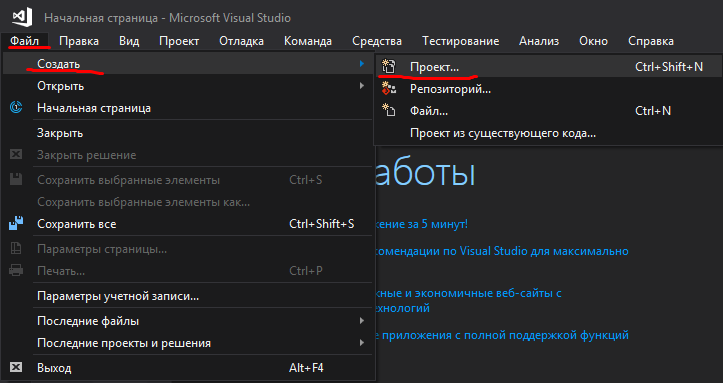This screenshot has width=723, height=383.
Task: Select Последние проекты и решения entry
Action: coord(187,342)
